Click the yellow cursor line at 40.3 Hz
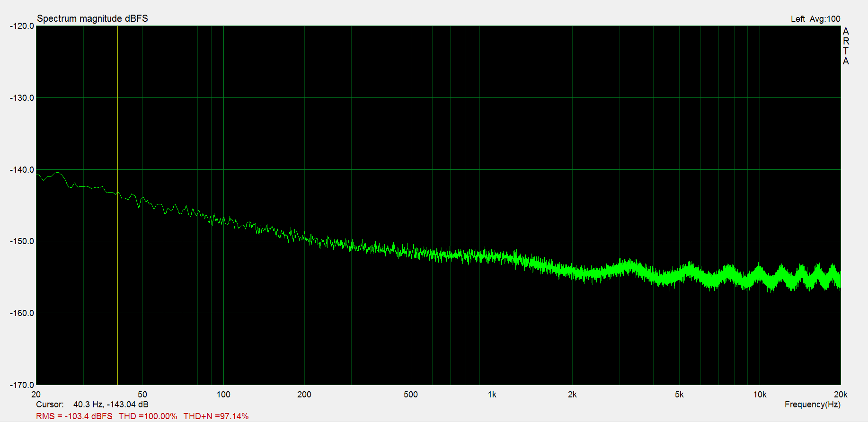Viewport: 868px width, 422px height. coord(117,205)
